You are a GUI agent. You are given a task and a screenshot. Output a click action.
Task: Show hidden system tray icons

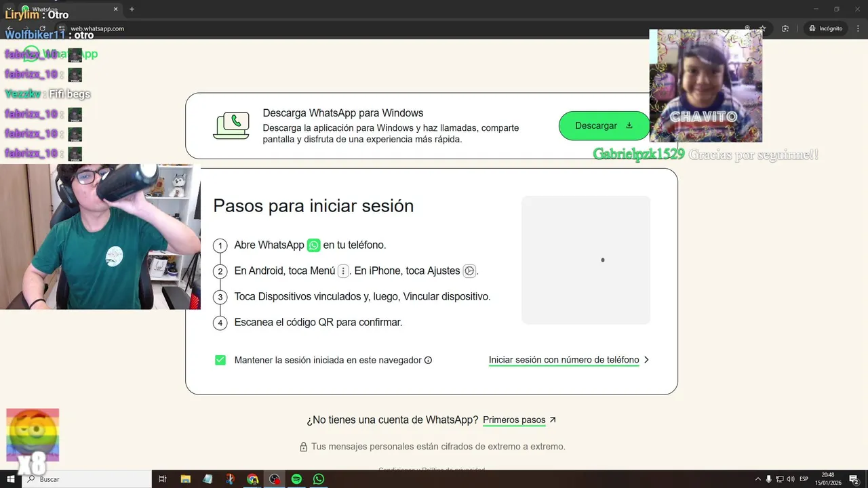(x=758, y=479)
